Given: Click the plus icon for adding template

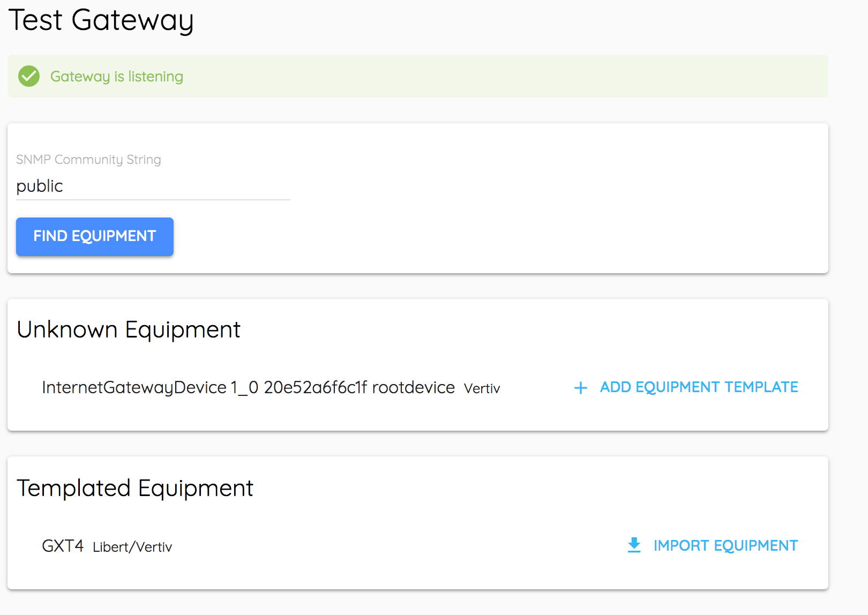Looking at the screenshot, I should [581, 388].
